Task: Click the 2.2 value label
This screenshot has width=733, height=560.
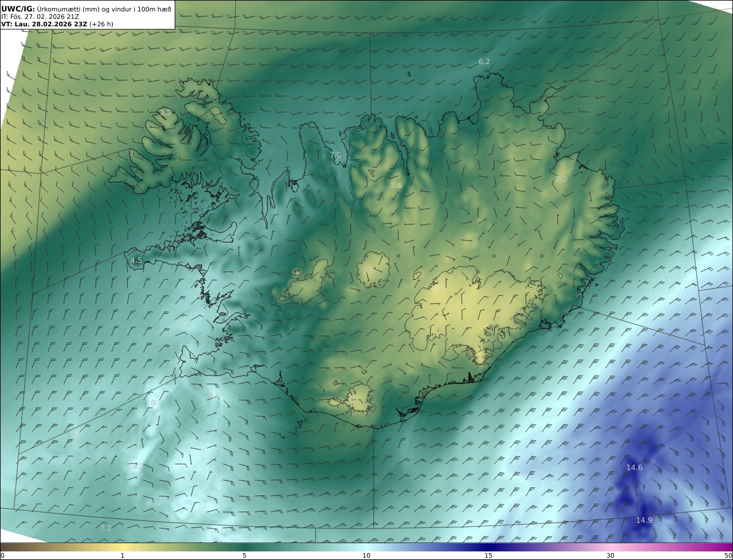Action: [561, 179]
